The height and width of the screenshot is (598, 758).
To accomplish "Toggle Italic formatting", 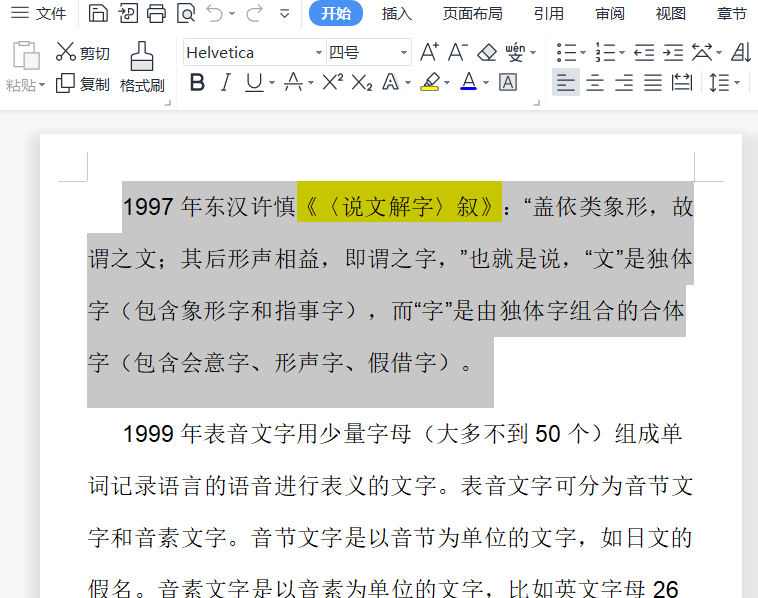I will pyautogui.click(x=225, y=83).
